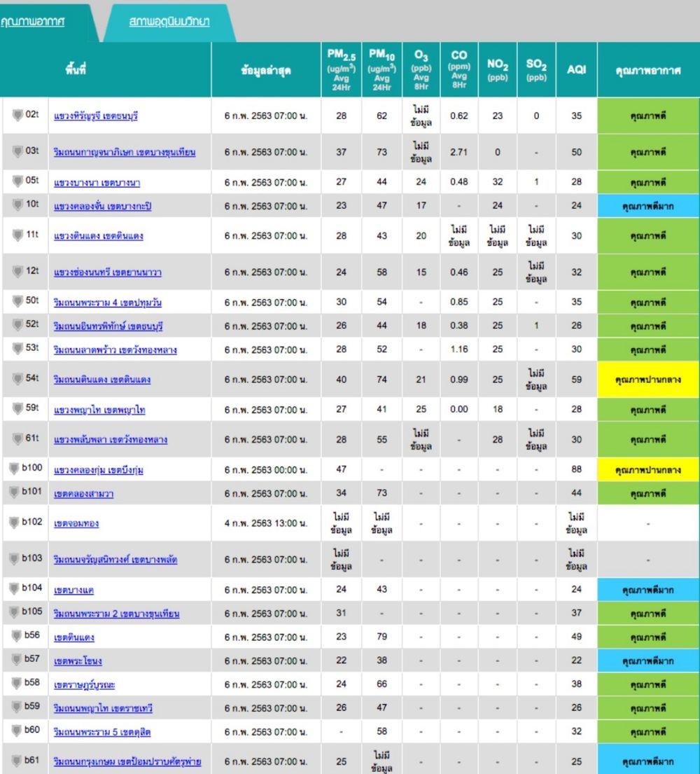This screenshot has width=700, height=774.
Task: Open the แขวงบางนา เขตบางนา station link
Action: click(97, 183)
